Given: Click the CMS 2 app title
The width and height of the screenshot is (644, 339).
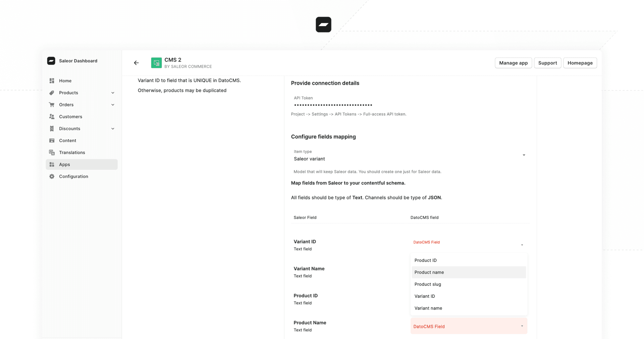Looking at the screenshot, I should tap(173, 60).
